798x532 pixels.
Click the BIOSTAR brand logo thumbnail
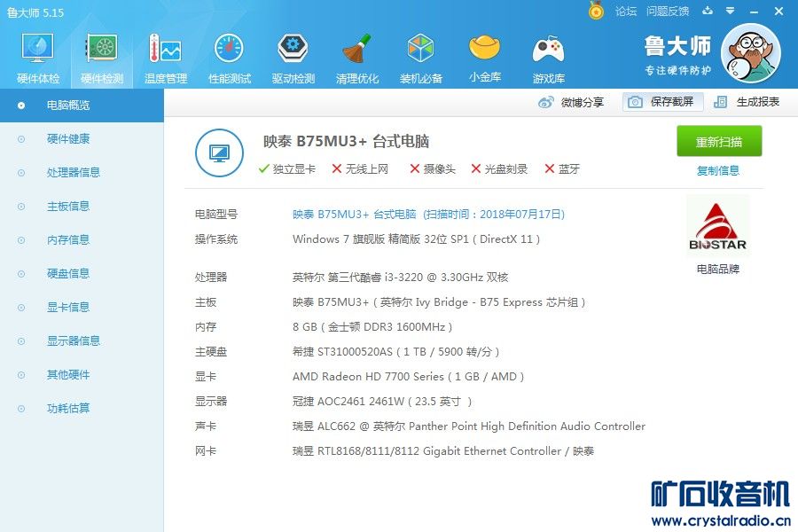pos(718,226)
